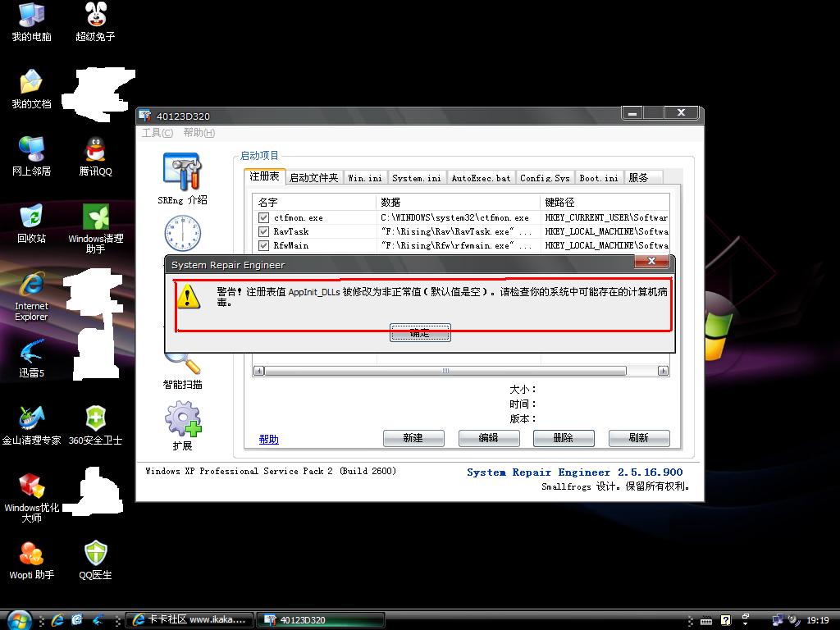Viewport: 840px width, 630px height.
Task: Click the list's left scroll arrow
Action: click(258, 371)
